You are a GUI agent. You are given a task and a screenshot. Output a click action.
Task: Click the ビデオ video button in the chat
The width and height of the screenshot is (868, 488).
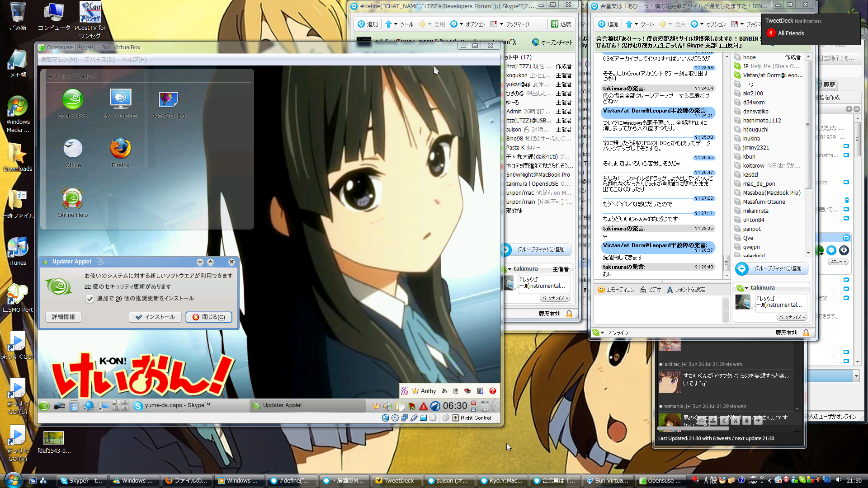[651, 290]
